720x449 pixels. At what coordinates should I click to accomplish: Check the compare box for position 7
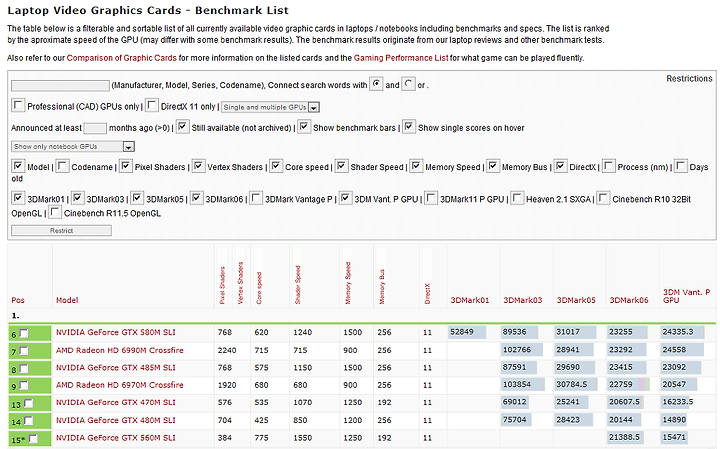pos(23,351)
